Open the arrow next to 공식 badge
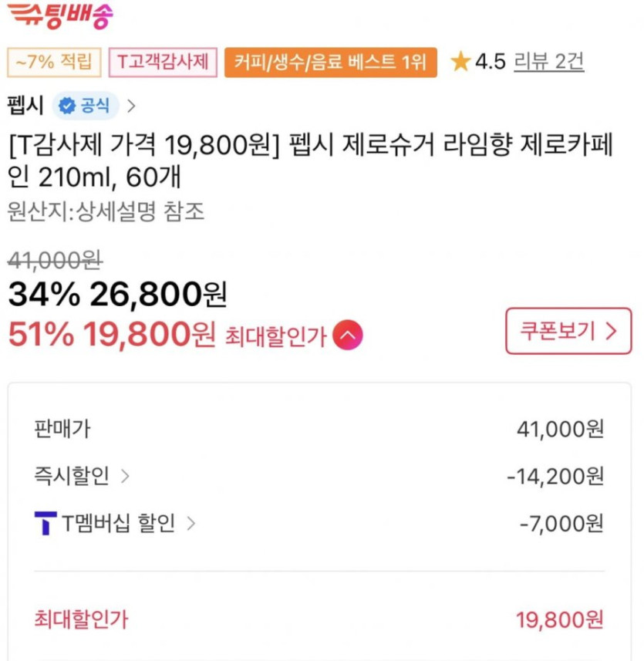This screenshot has width=644, height=661. pyautogui.click(x=131, y=106)
